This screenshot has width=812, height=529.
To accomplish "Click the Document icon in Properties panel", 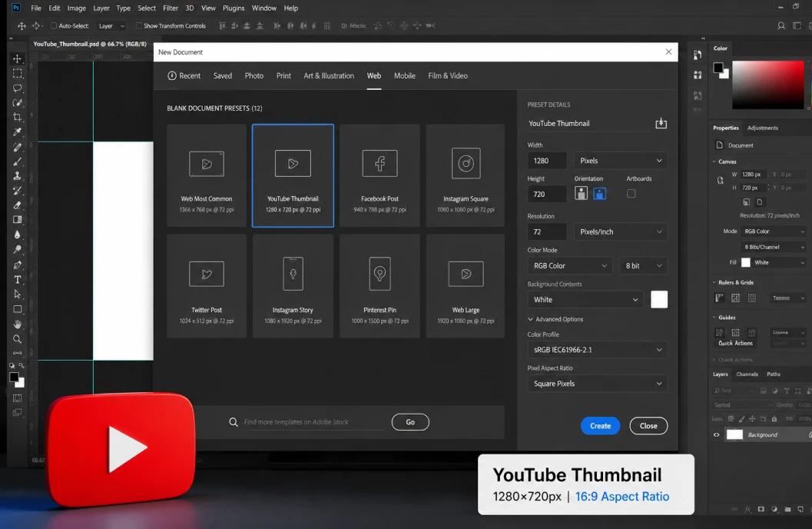I will tap(719, 145).
